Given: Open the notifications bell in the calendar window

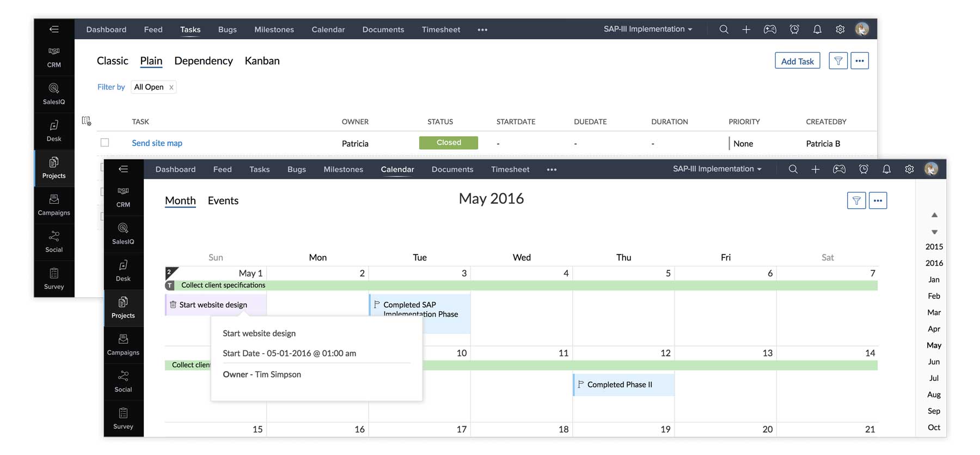Looking at the screenshot, I should tap(886, 169).
